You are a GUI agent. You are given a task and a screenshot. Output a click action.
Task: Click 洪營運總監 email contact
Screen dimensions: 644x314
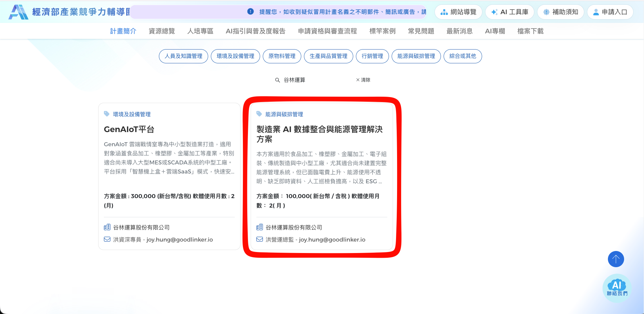(315, 240)
